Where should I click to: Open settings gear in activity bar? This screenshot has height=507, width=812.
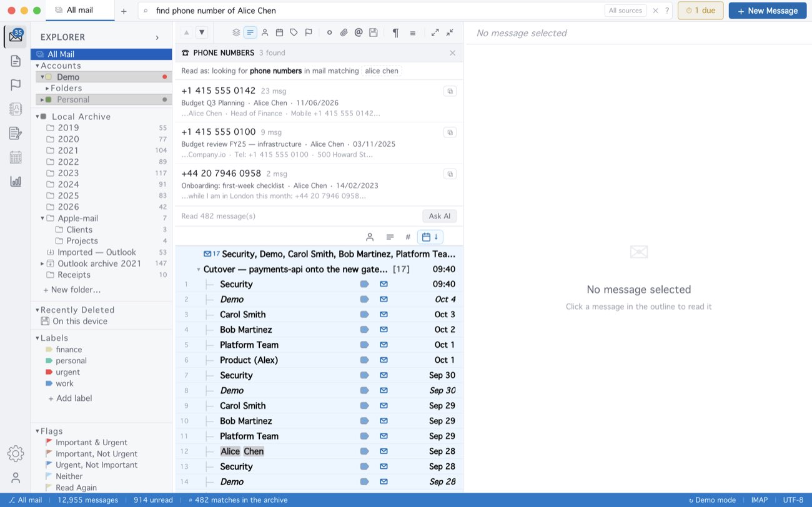pos(16,454)
